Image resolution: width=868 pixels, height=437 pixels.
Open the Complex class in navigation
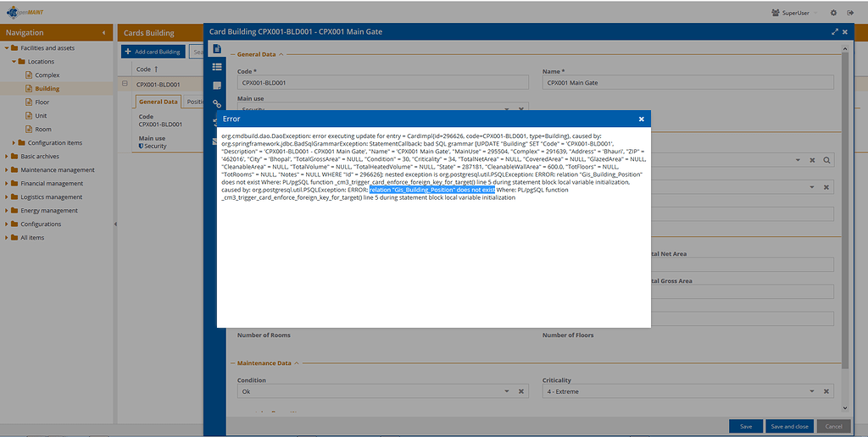coord(47,75)
